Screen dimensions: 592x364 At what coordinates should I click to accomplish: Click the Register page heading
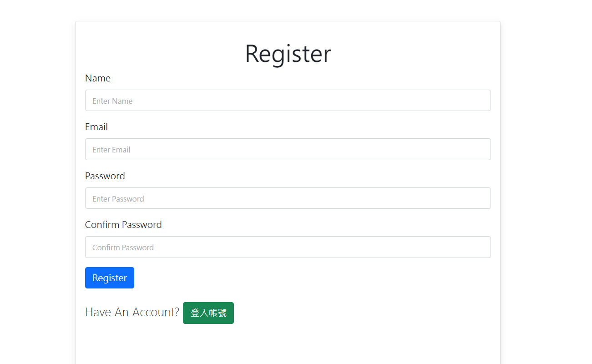[x=288, y=53]
